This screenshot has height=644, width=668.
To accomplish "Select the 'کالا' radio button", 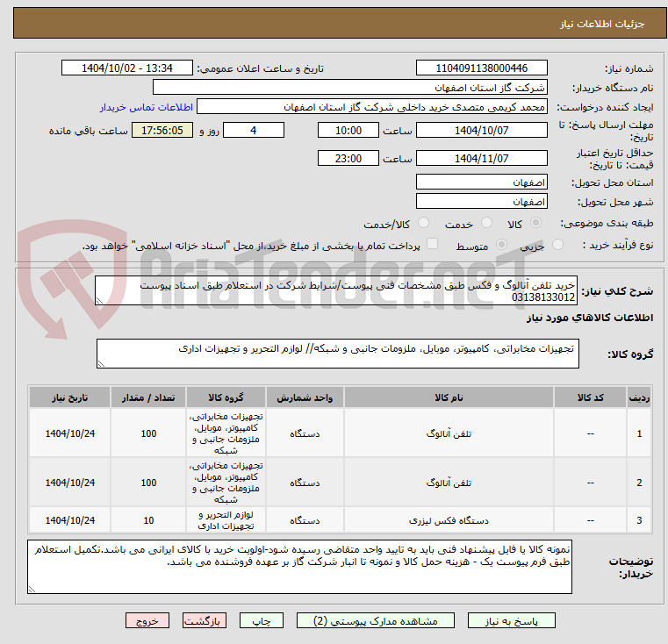I will pos(535,223).
